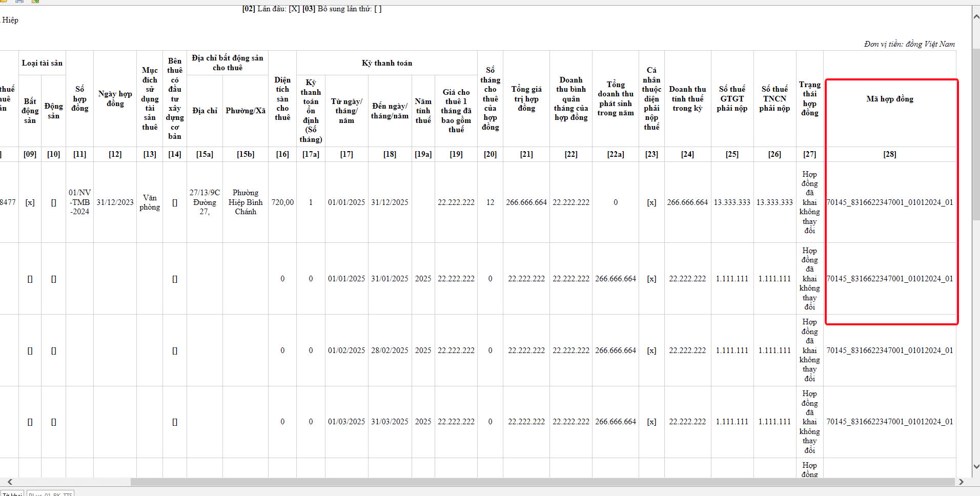
Task: Select the months value 12 in column [20]
Action: pos(490,202)
